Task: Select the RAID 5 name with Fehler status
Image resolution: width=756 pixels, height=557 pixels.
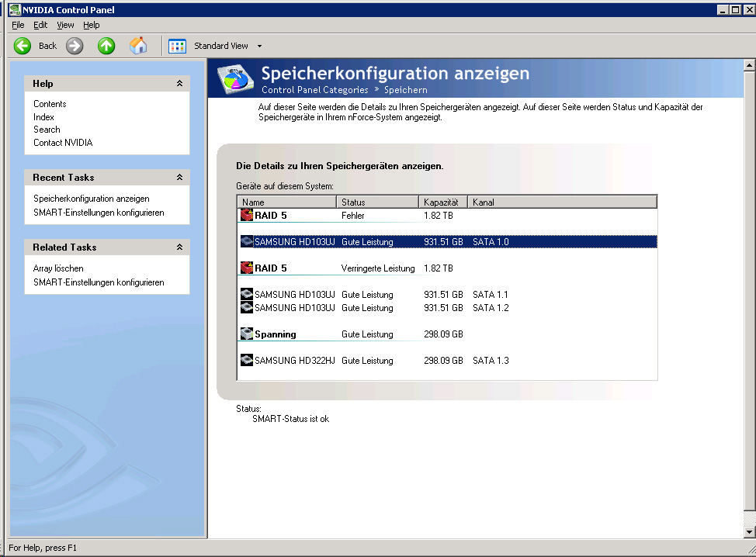Action: click(270, 216)
